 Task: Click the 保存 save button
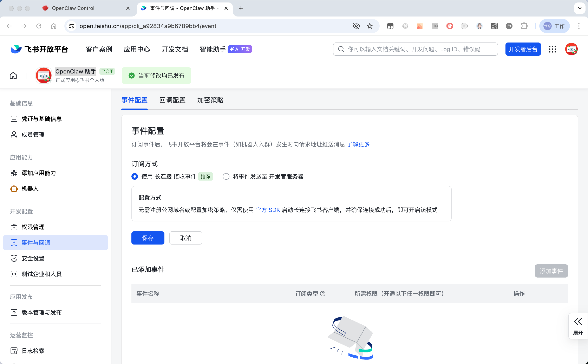point(148,238)
